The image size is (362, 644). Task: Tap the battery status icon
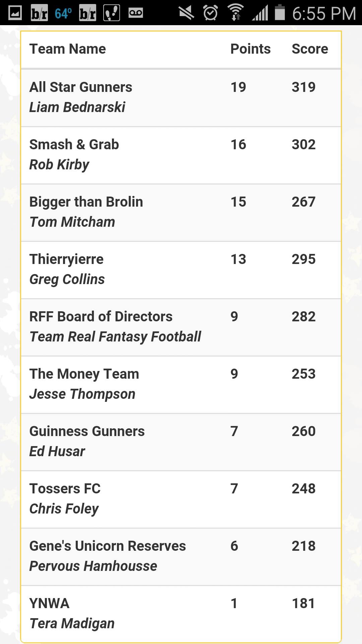click(x=280, y=13)
